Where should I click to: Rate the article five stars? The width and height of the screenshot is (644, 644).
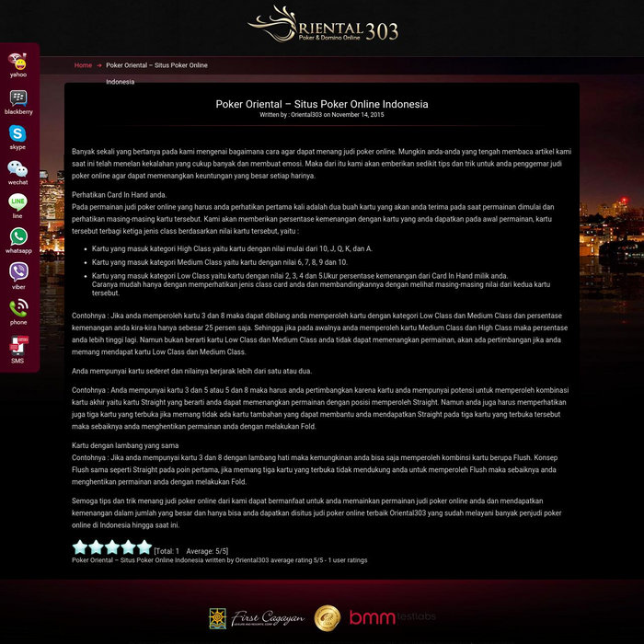click(x=144, y=547)
